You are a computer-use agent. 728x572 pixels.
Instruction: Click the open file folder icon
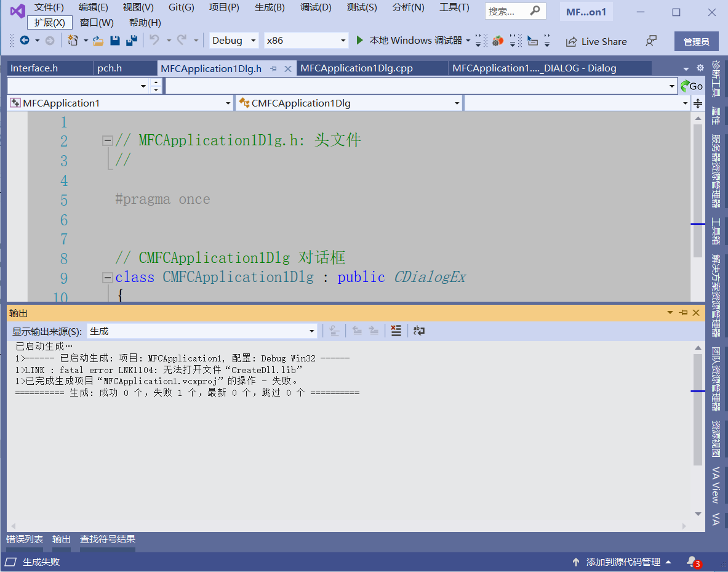[98, 41]
